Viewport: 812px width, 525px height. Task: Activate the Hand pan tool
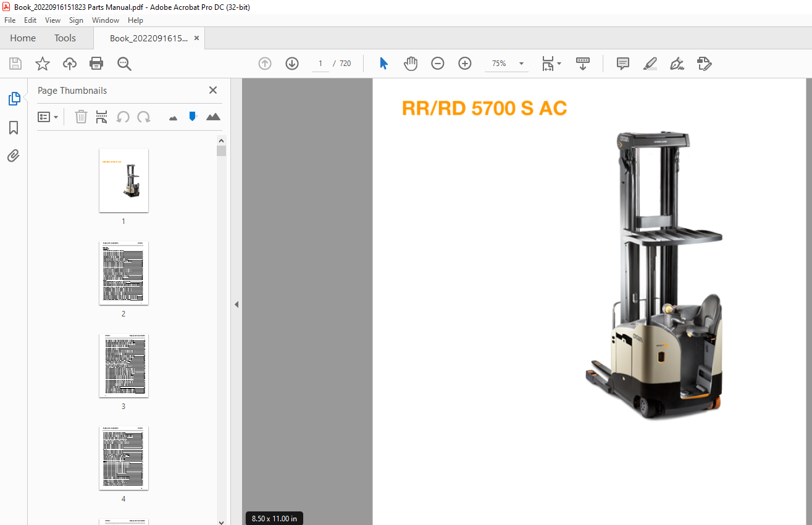[411, 64]
